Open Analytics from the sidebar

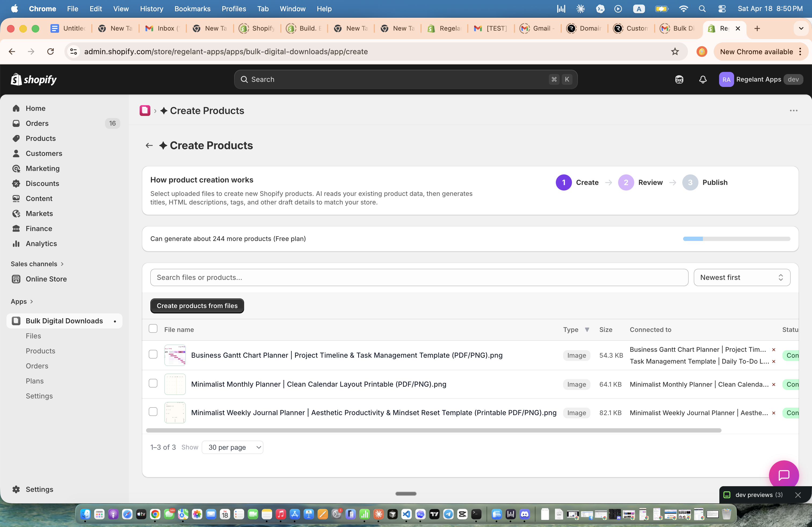[x=41, y=243]
